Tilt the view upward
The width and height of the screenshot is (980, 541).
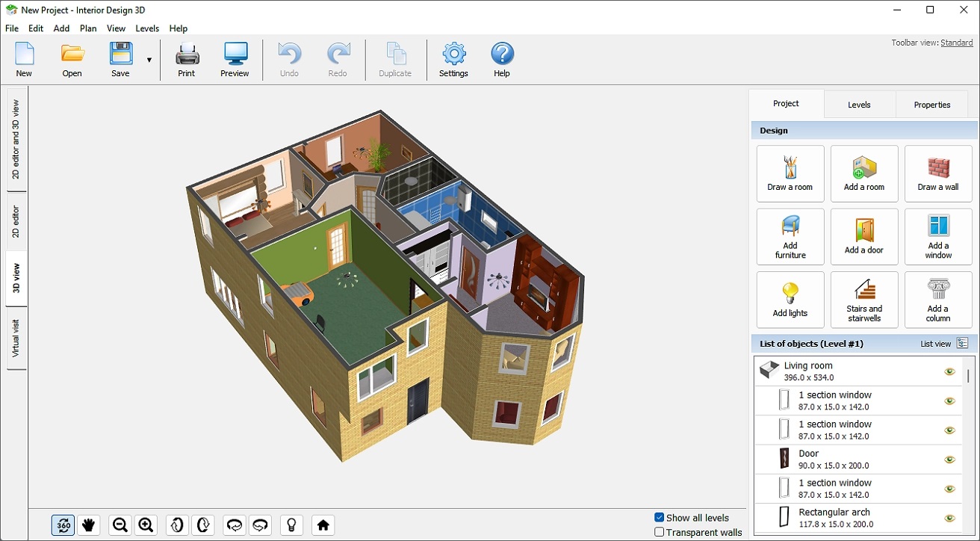(x=177, y=525)
